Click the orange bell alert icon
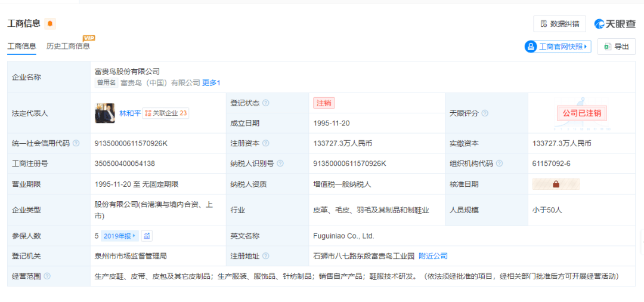644x302 pixels. [50, 24]
